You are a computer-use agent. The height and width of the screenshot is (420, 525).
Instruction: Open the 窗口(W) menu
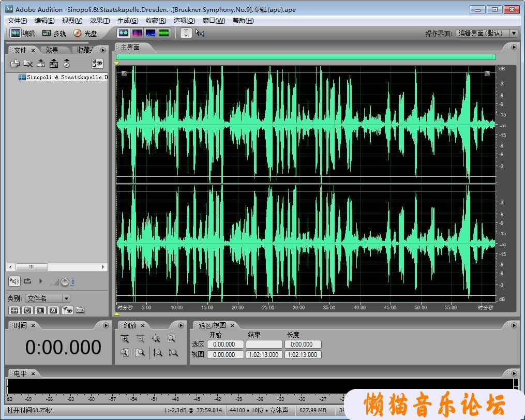(214, 21)
